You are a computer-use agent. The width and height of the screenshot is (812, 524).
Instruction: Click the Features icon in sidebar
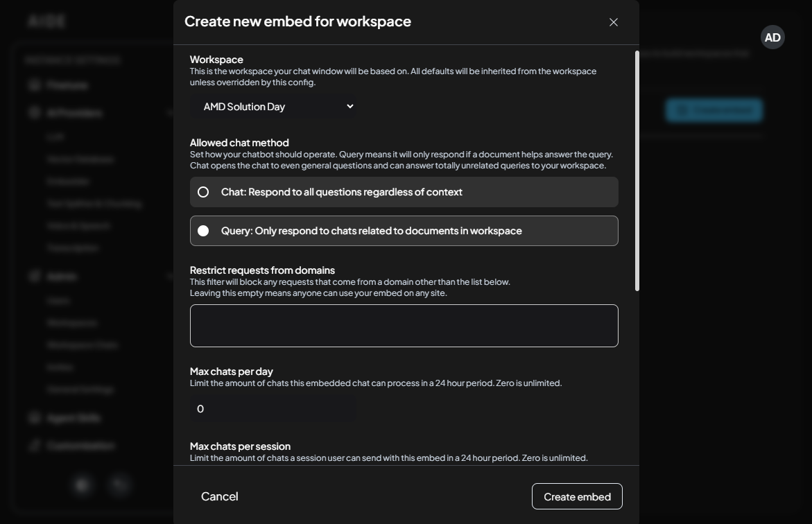click(x=35, y=85)
